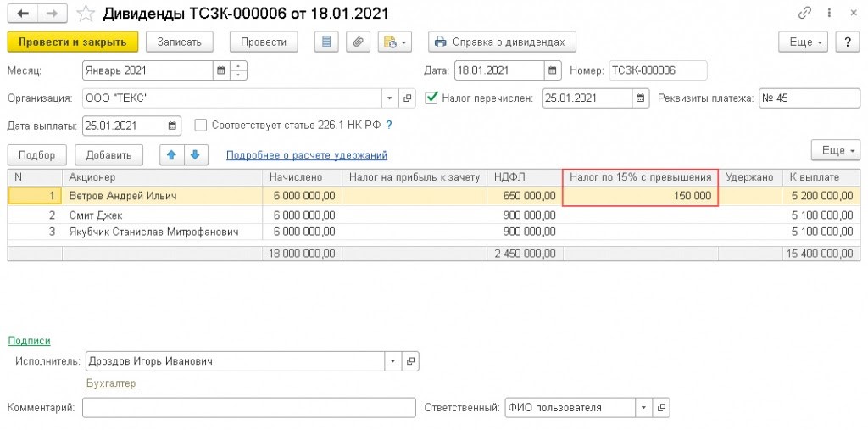
Task: Open 'Подробнее о расчете удержаний' link
Action: click(306, 155)
